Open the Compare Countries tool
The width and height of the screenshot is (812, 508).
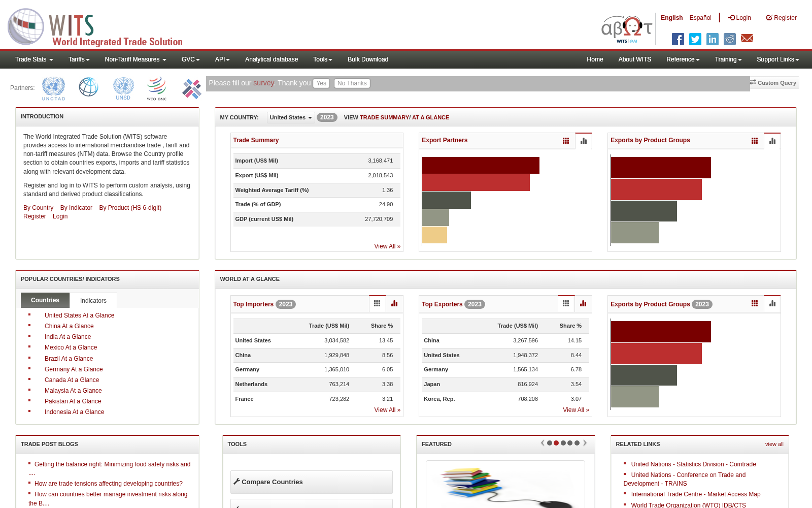click(312, 482)
